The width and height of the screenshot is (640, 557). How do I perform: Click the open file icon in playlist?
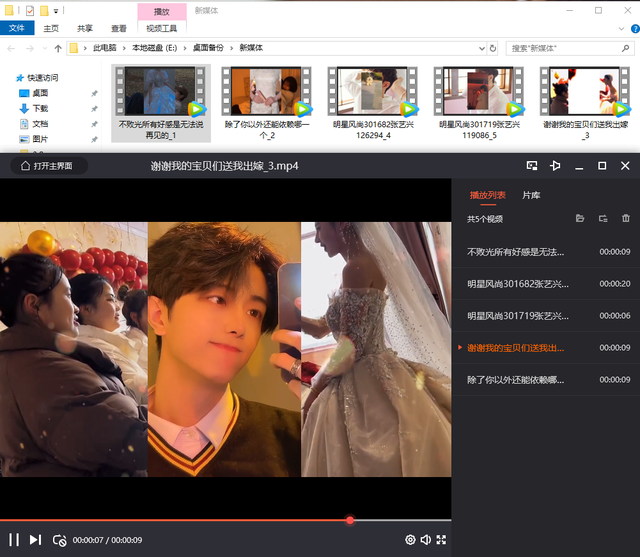[580, 218]
